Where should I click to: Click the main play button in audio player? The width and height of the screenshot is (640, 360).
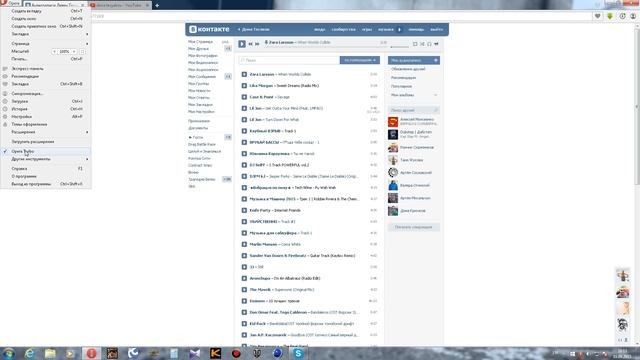(x=242, y=44)
